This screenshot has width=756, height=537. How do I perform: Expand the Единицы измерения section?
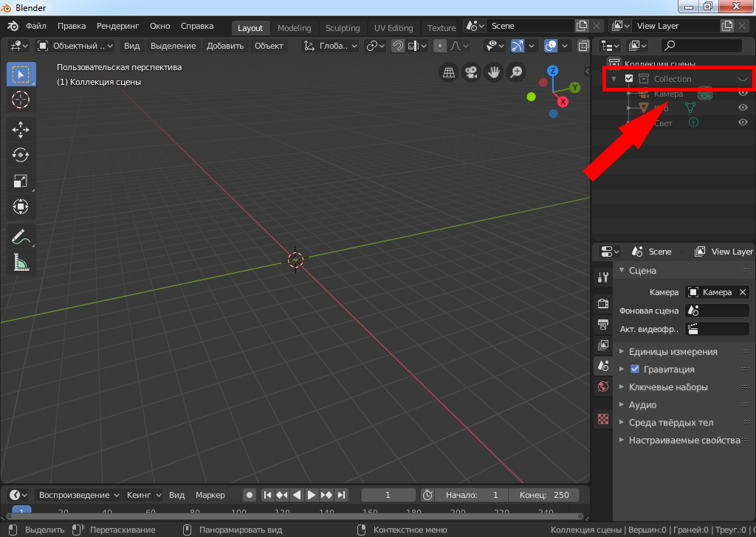(x=673, y=352)
